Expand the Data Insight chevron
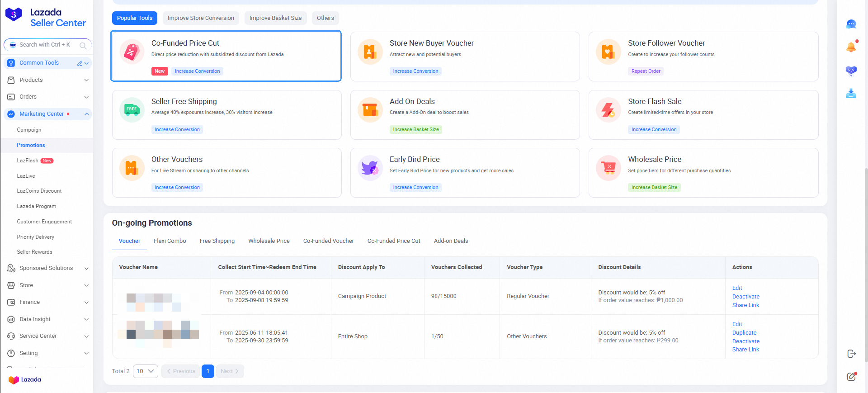This screenshot has width=868, height=393. [86, 319]
